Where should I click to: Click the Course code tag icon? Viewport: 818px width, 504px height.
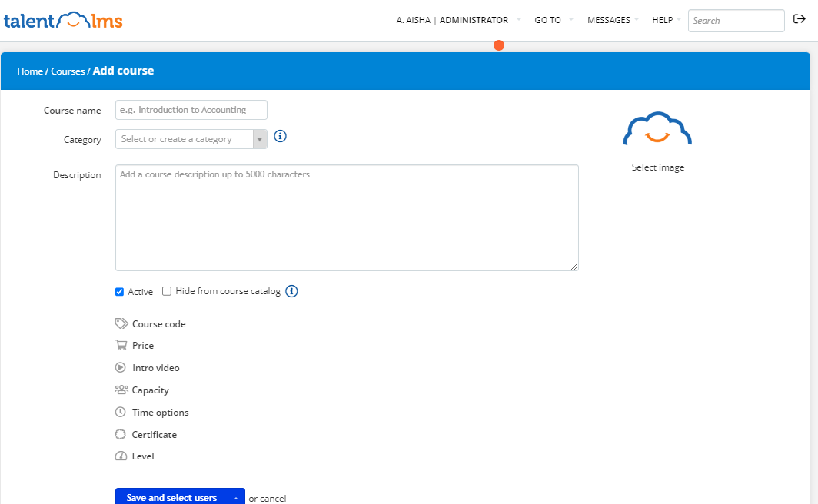[x=121, y=323]
